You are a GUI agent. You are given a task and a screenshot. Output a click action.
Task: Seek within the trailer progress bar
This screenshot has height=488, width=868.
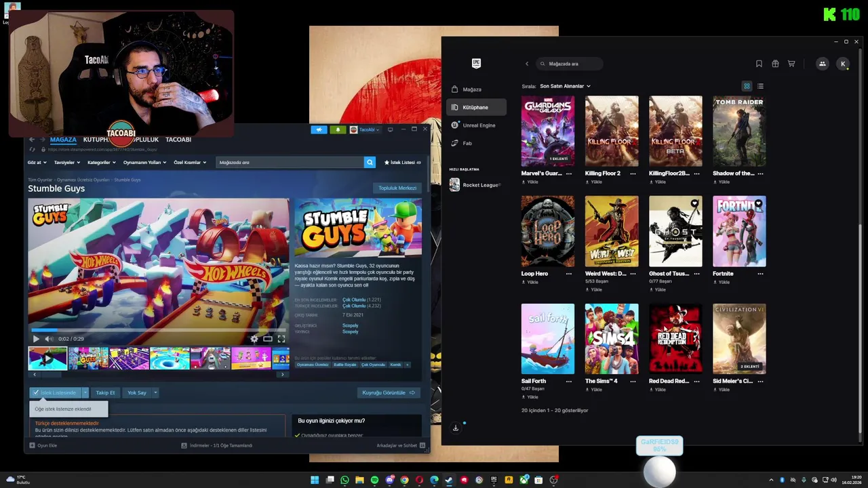coord(158,330)
